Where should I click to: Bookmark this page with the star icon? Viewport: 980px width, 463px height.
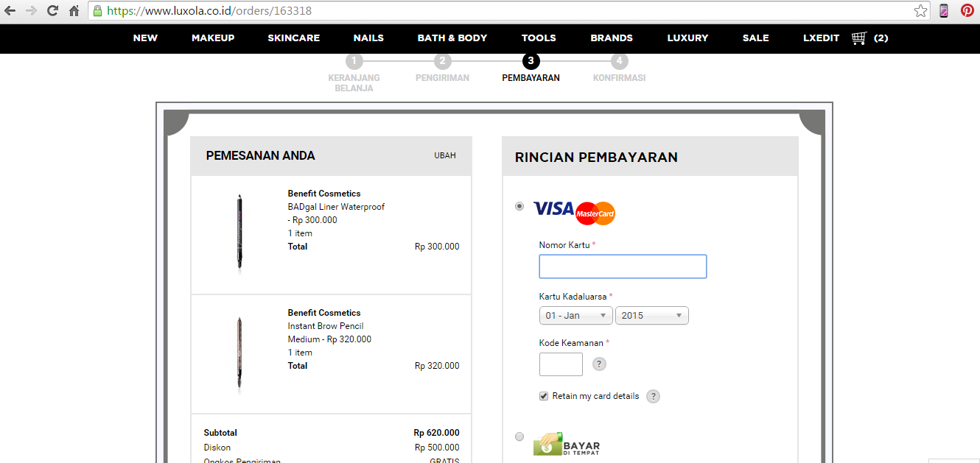pos(920,11)
